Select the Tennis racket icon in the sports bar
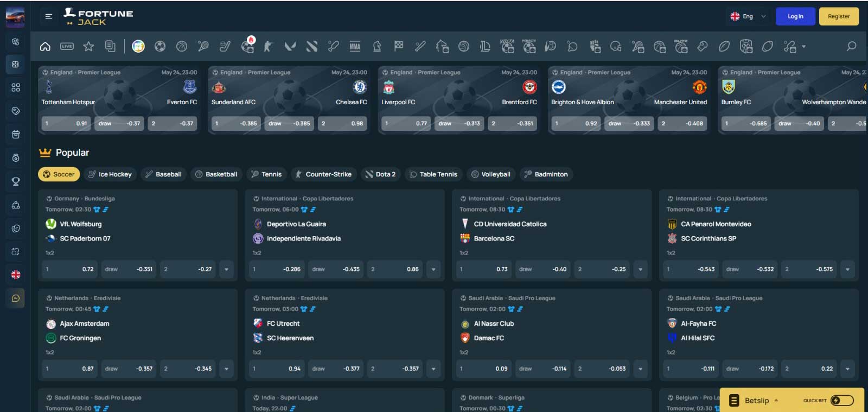The image size is (868, 412). [203, 47]
